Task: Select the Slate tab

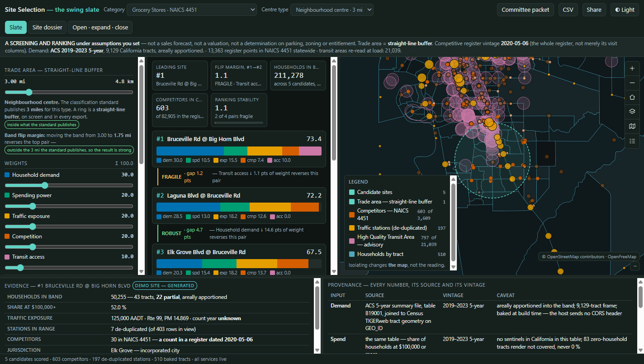Action: (16, 27)
